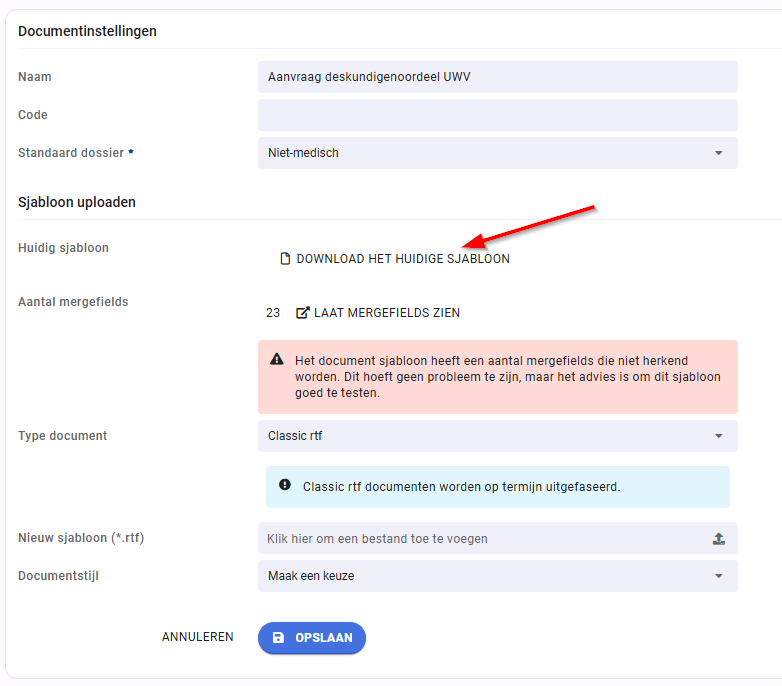Click the save disk icon on Opslaan

point(278,638)
